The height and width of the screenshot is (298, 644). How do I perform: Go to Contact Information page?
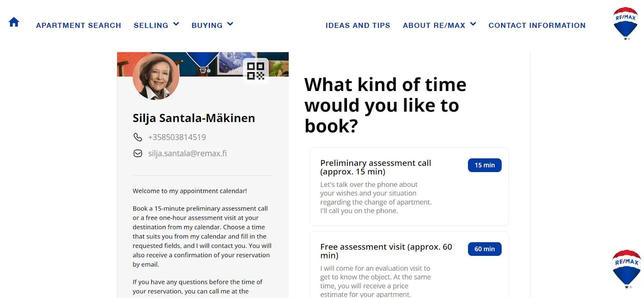pos(537,25)
